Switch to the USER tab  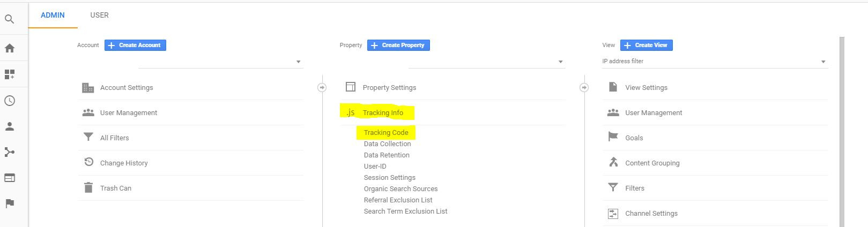[99, 15]
